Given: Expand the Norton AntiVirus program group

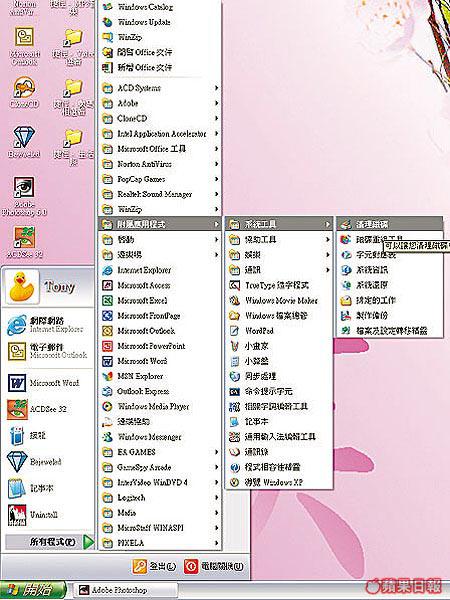Looking at the screenshot, I should (x=160, y=164).
